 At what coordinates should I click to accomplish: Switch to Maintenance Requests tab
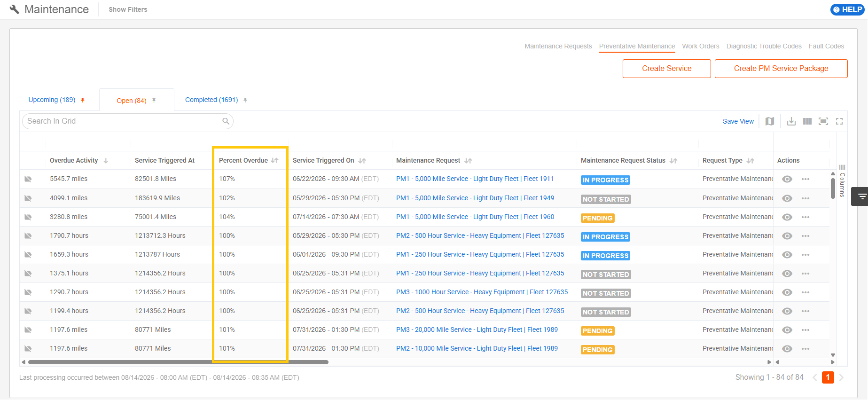pos(558,46)
